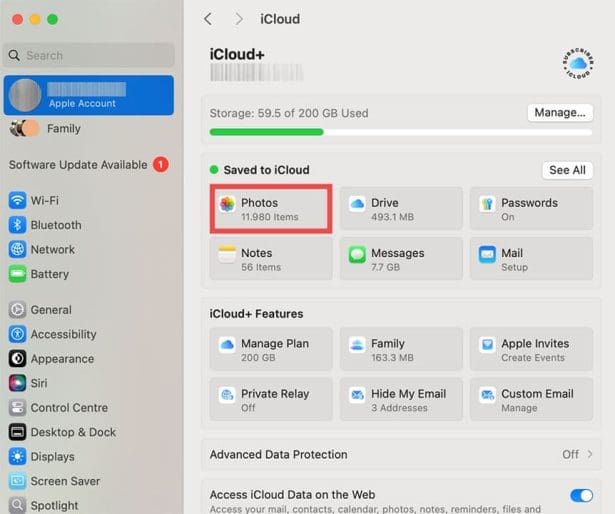Click the Appearance sidebar icon

click(17, 359)
